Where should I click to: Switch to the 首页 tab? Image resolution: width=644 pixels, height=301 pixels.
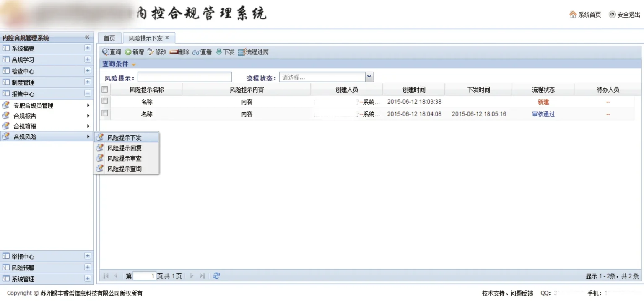pyautogui.click(x=109, y=38)
